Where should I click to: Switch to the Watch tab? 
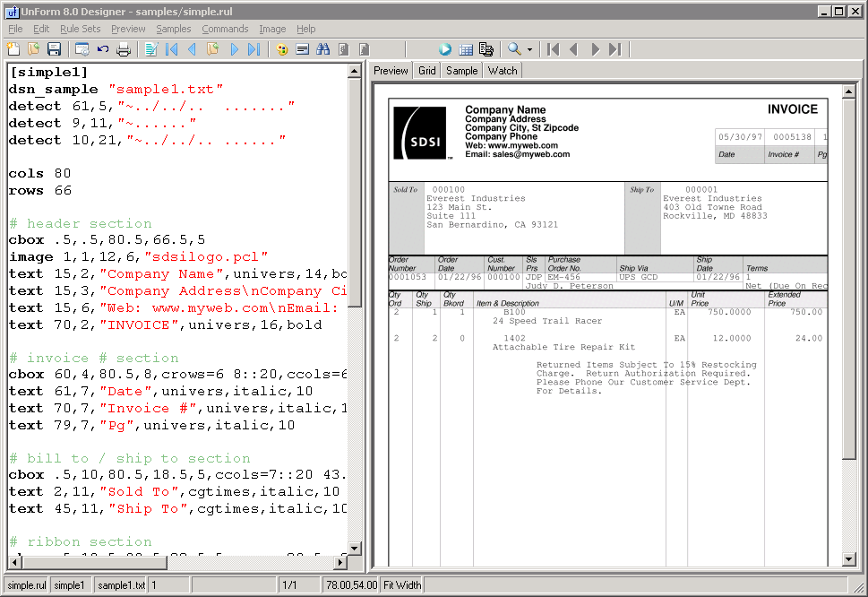(x=503, y=71)
